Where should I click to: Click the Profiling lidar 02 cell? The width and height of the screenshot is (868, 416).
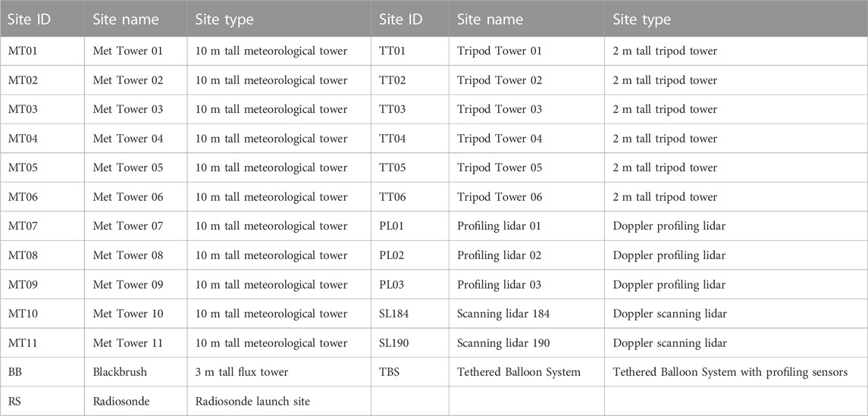(526, 255)
